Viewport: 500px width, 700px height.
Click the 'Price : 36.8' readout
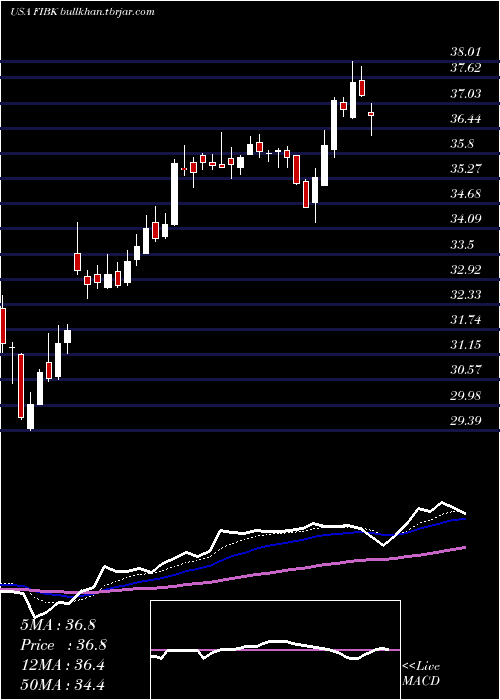[x=63, y=645]
